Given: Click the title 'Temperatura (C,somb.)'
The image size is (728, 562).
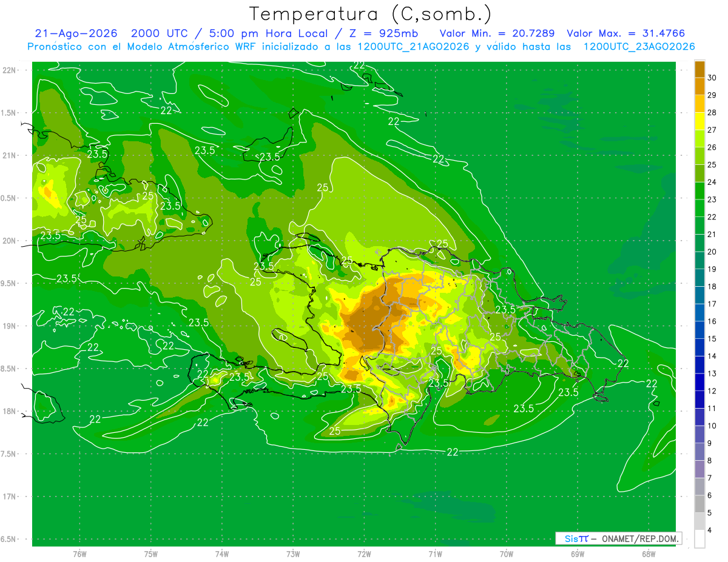Looking at the screenshot, I should (371, 14).
